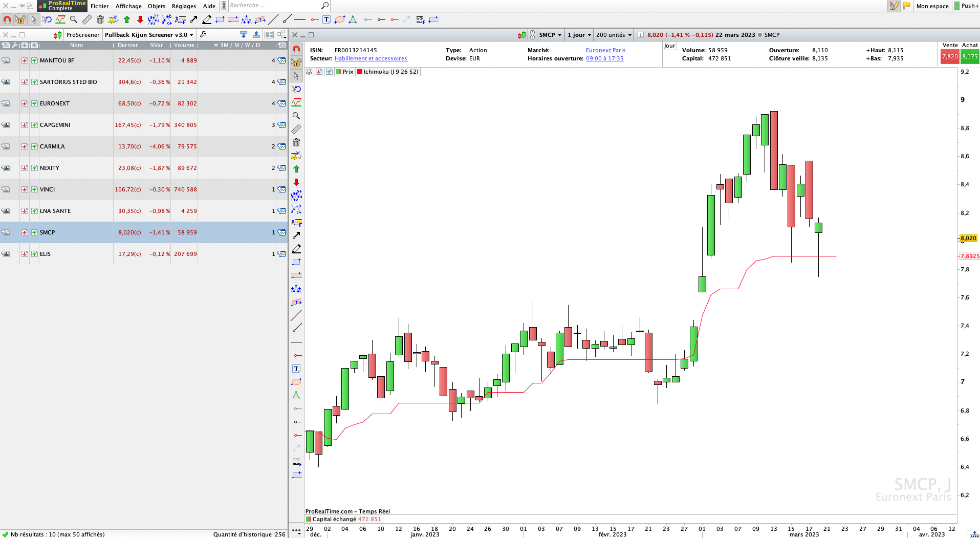Toggle magnet mode in chart side toolbar
This screenshot has height=538, width=980.
(x=296, y=50)
